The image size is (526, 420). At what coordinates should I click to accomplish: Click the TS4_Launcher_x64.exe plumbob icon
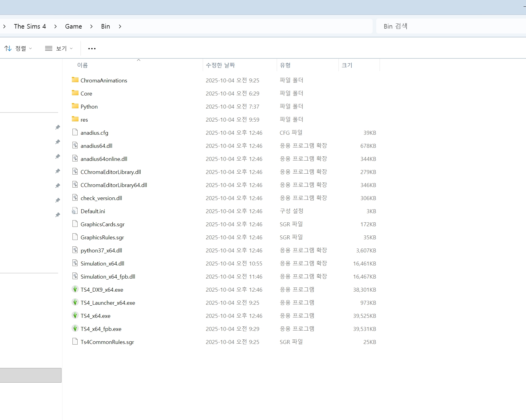click(75, 302)
